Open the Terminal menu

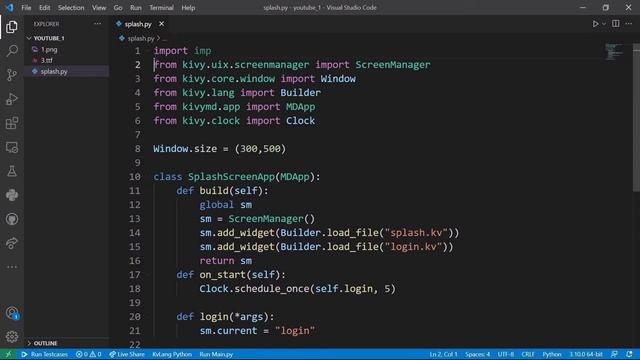coord(161,8)
